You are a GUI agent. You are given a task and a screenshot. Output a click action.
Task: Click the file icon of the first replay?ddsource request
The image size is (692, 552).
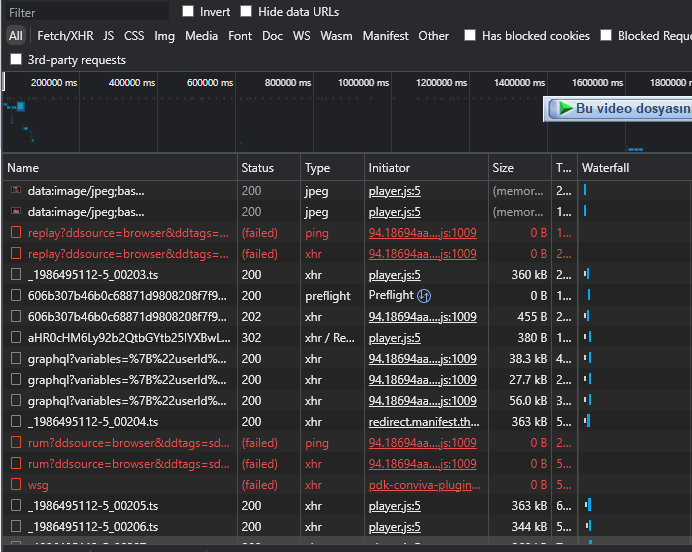coord(15,233)
